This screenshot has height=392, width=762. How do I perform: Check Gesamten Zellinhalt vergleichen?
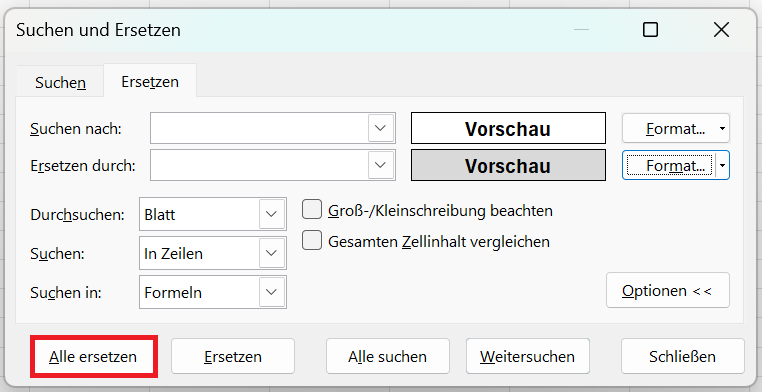coord(312,241)
